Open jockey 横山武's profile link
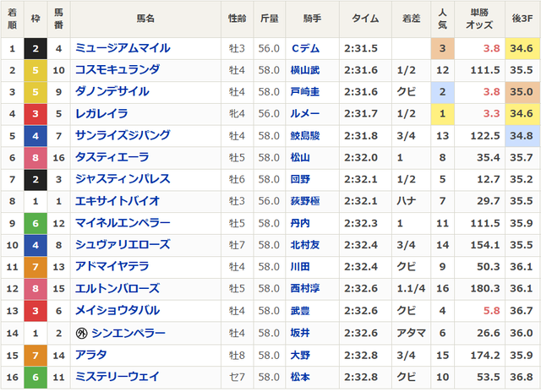541x392 pixels. [x=304, y=70]
